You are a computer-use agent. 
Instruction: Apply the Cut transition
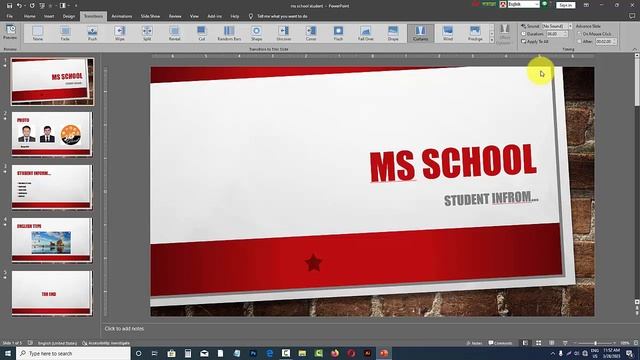[x=202, y=33]
